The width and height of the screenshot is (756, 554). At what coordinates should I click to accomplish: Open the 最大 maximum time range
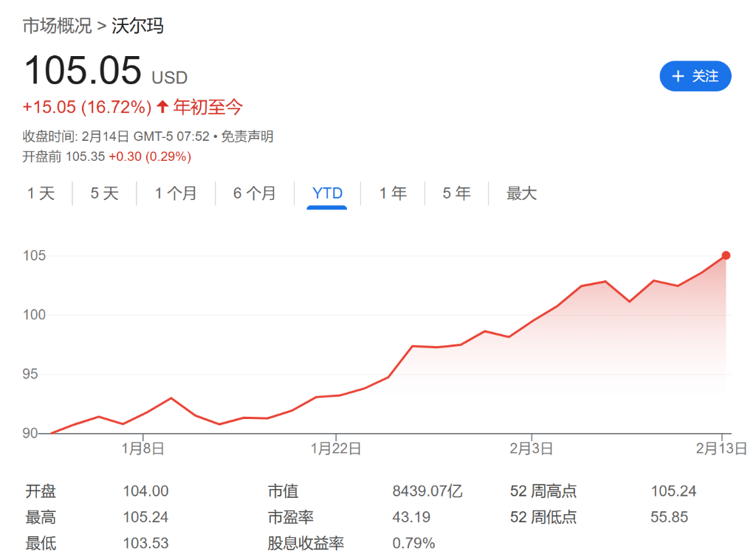coord(521,193)
